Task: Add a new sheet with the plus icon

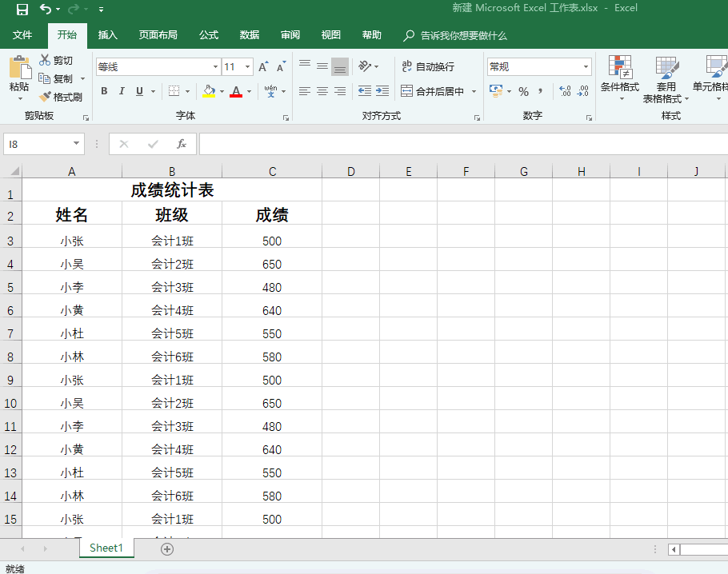Action: (167, 549)
